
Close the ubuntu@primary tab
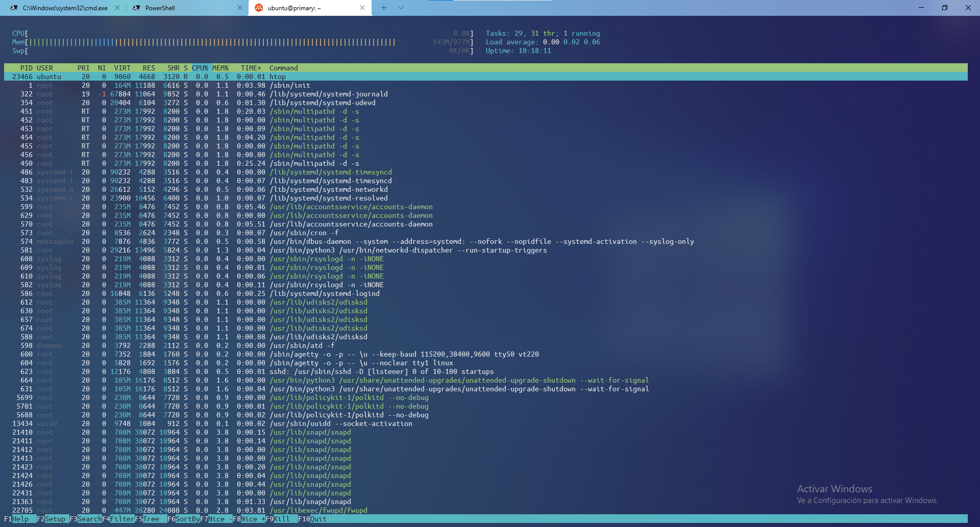(362, 8)
